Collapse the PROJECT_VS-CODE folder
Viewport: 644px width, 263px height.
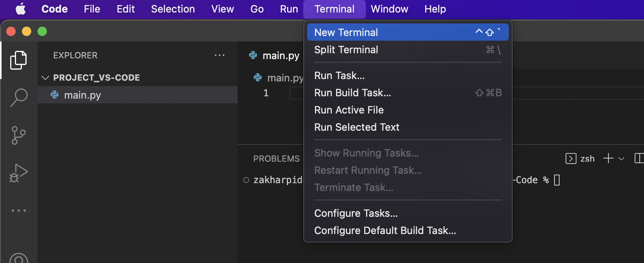tap(45, 78)
